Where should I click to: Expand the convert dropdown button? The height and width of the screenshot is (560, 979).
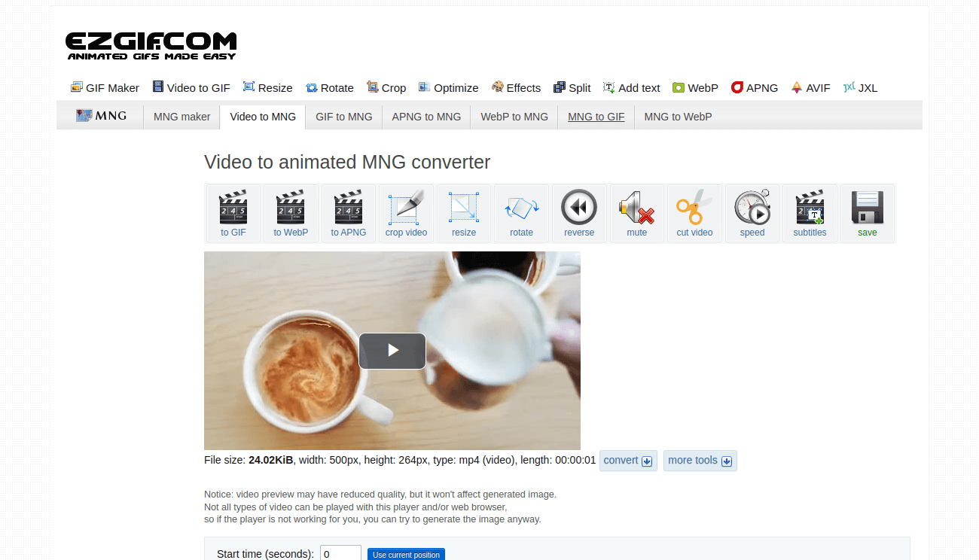pyautogui.click(x=628, y=461)
